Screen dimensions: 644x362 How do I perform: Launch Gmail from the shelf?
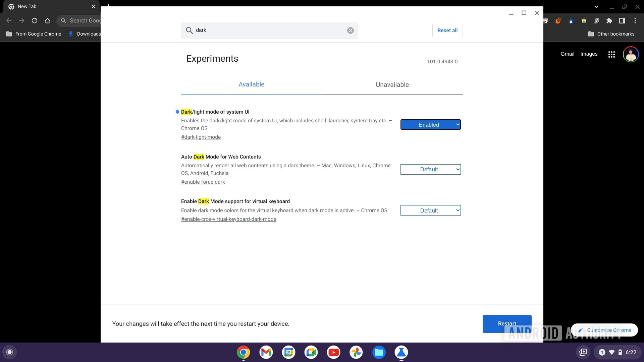[x=266, y=352]
